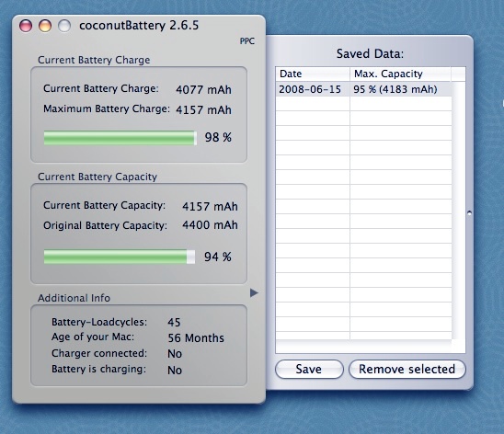Sort by the Max. Capacity column header

tap(400, 74)
